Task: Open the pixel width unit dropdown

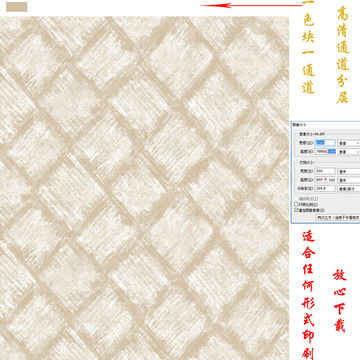Action: point(349,143)
